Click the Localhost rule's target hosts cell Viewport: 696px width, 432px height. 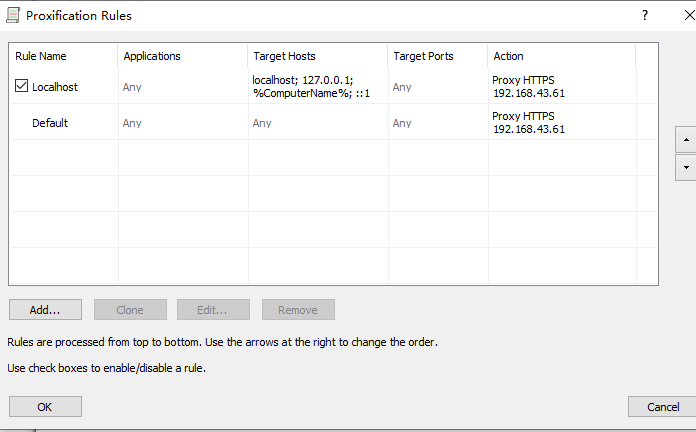click(318, 87)
